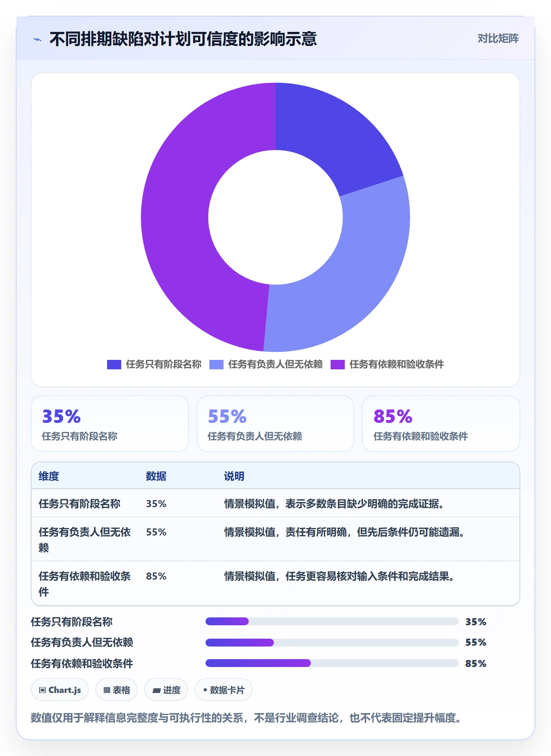Click the 进度 tag chip
This screenshot has width=551, height=756.
click(166, 690)
